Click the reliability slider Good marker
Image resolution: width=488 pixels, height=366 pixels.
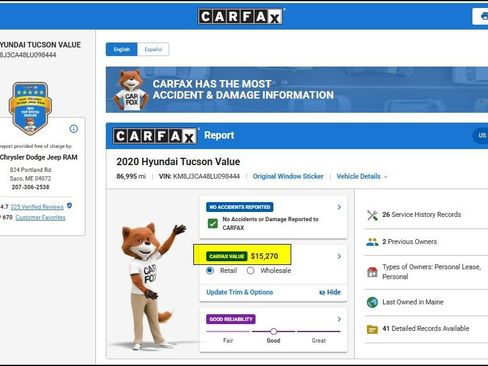[x=273, y=331]
